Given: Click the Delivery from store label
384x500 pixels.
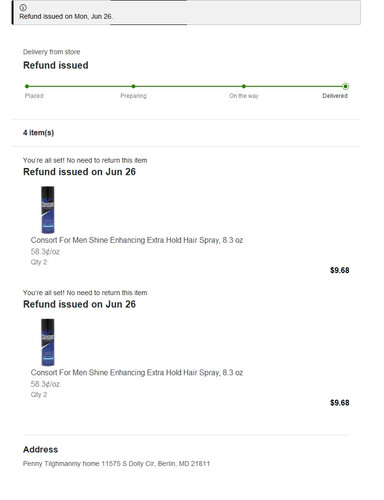Looking at the screenshot, I should click(51, 52).
